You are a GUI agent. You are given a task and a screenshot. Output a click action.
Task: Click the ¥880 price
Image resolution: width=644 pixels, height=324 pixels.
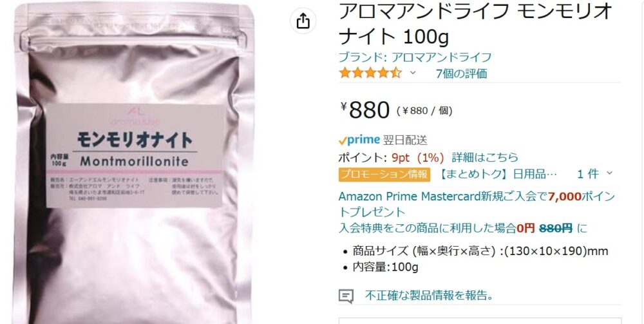(x=365, y=110)
